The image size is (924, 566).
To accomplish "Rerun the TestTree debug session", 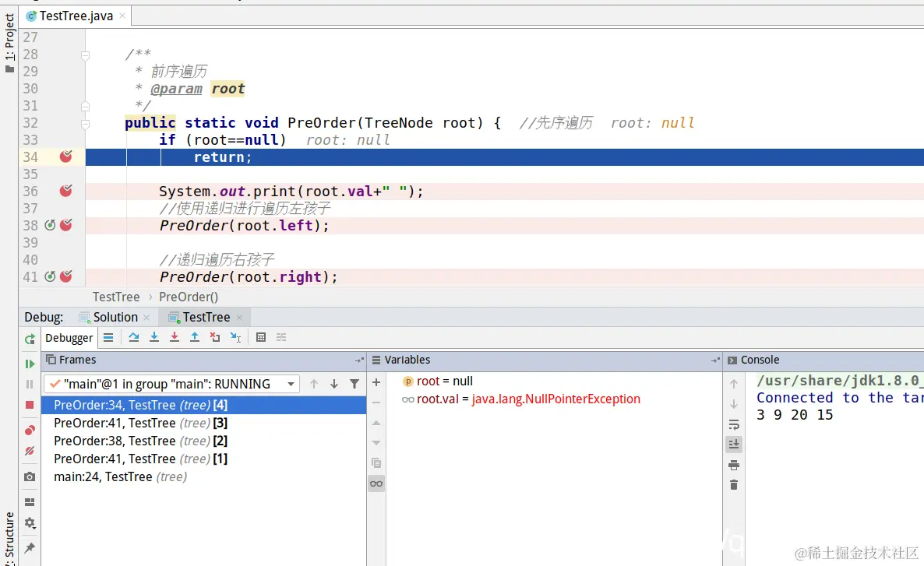I will (x=30, y=339).
